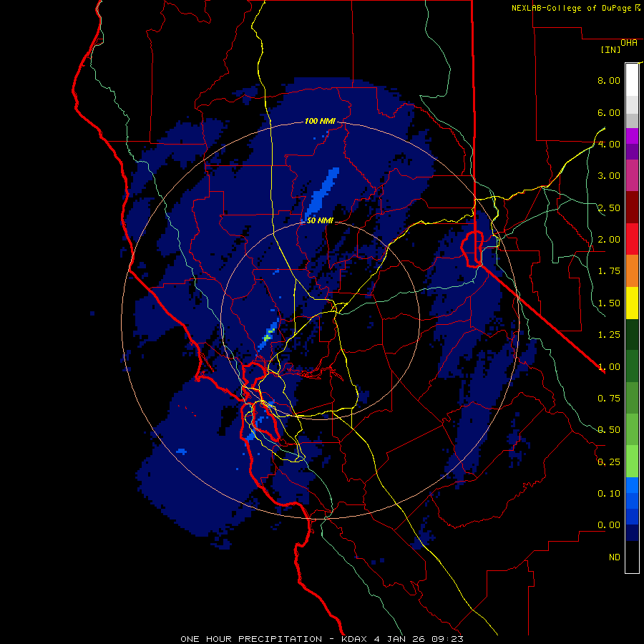Pick the light blue swatch above 0.10
Viewport: 644px width, 644px height.
click(x=632, y=485)
